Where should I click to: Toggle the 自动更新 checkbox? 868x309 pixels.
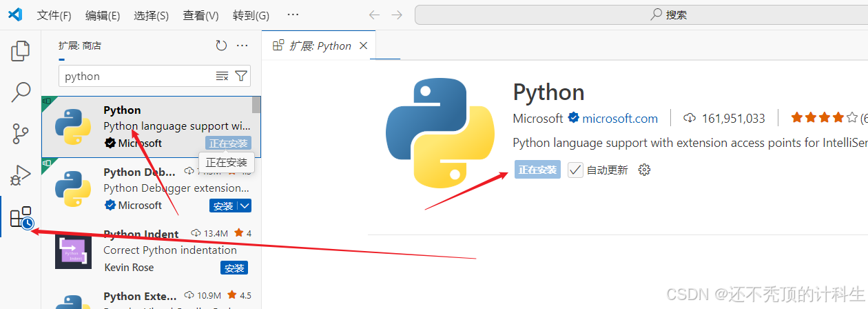575,170
